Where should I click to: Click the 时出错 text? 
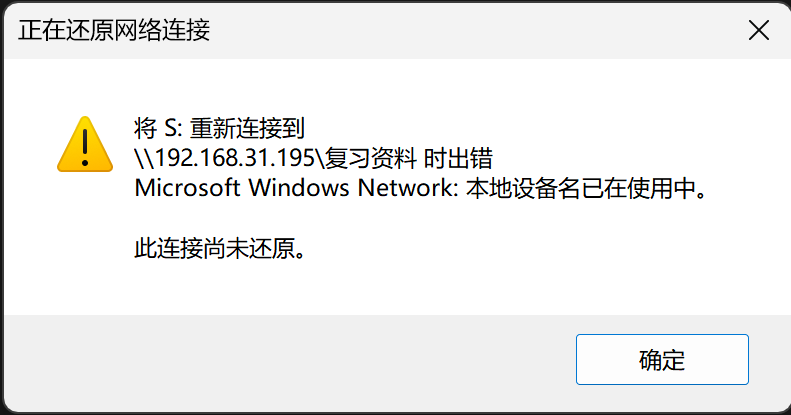458,158
